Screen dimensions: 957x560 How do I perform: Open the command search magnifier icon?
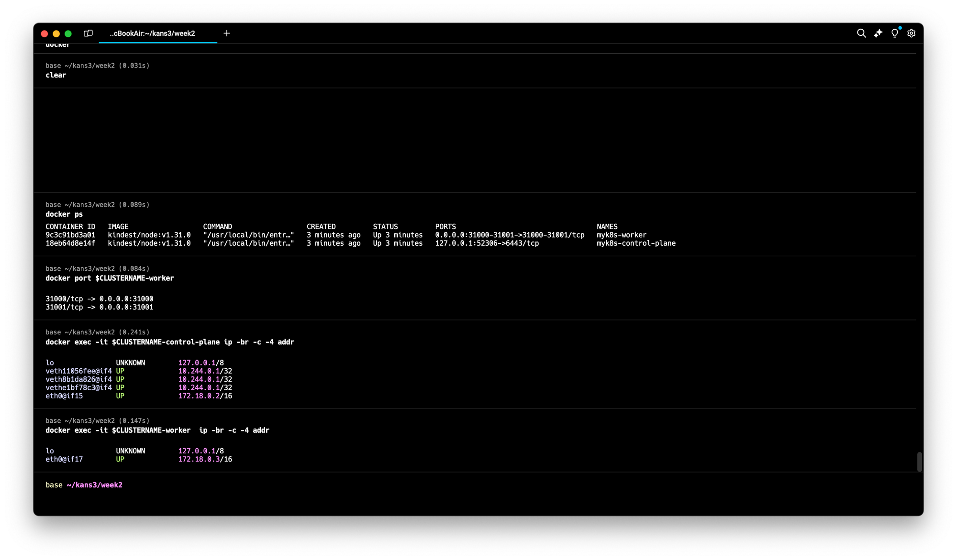(861, 33)
